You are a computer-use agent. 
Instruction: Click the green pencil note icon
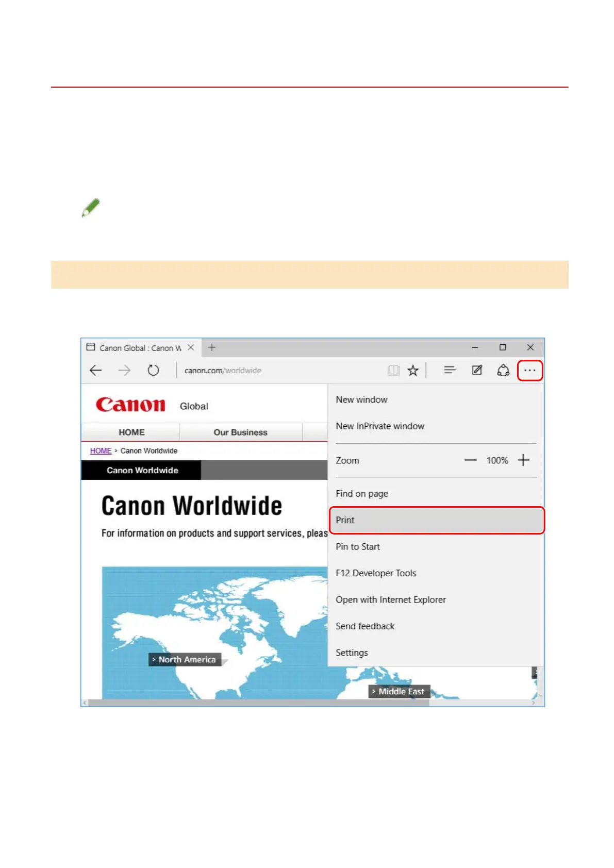[91, 208]
